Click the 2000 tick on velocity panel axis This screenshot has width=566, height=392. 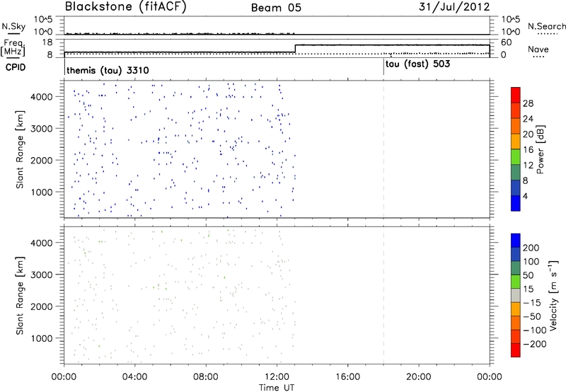(x=41, y=306)
